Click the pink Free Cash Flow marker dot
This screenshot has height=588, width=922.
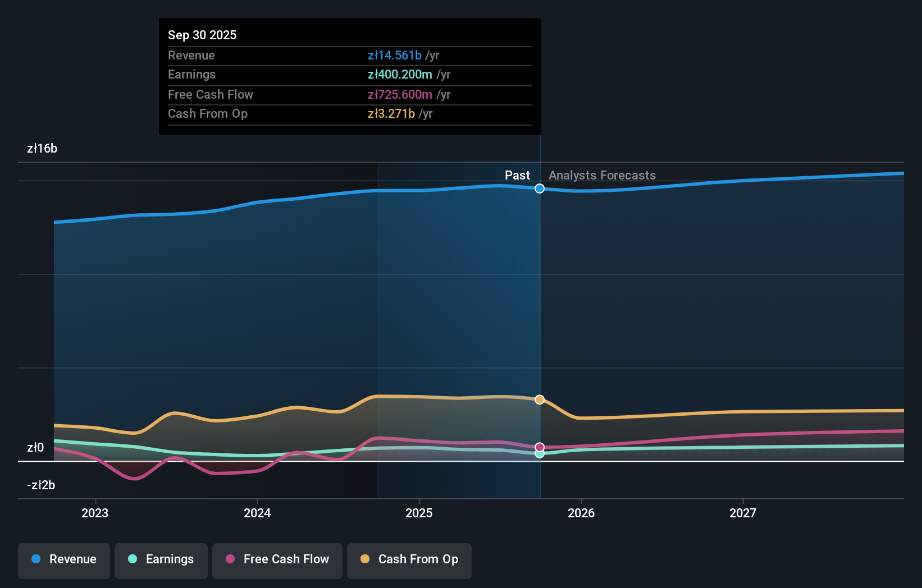click(x=540, y=447)
